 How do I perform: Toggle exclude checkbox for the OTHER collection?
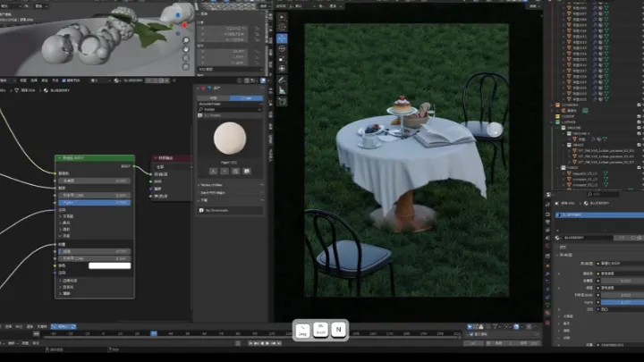tap(639, 122)
